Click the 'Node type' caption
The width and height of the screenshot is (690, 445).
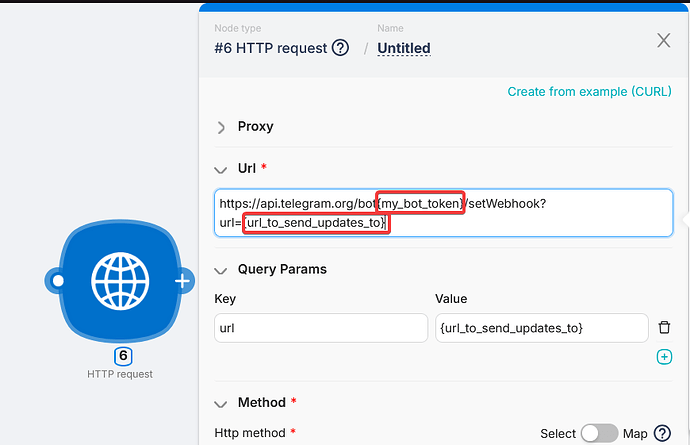click(x=238, y=28)
